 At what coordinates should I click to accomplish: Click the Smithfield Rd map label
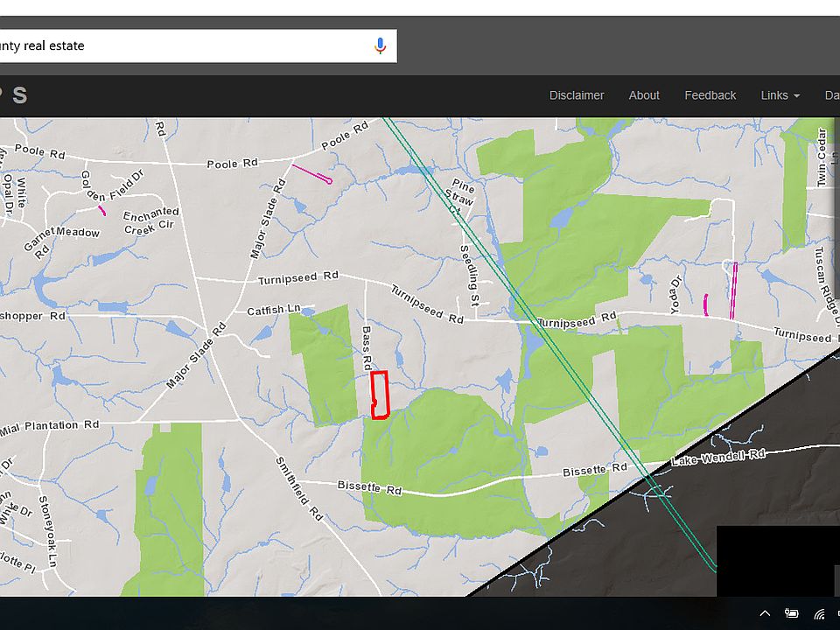click(299, 488)
